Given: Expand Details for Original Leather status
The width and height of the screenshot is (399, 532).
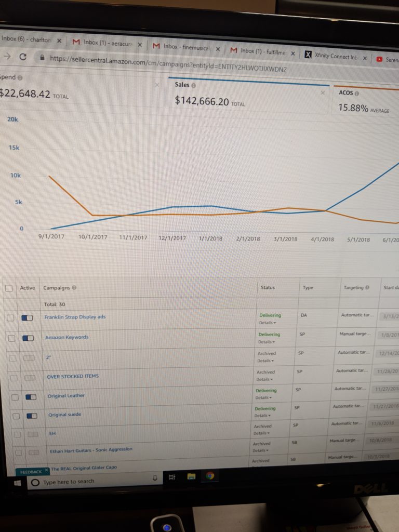Looking at the screenshot, I should pyautogui.click(x=263, y=397).
